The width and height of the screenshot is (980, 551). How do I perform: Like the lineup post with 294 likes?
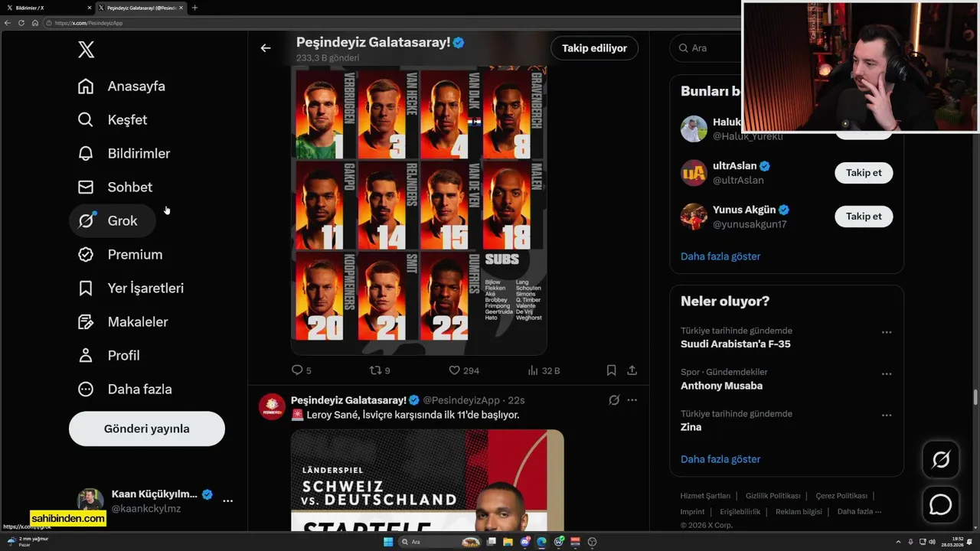pos(464,370)
